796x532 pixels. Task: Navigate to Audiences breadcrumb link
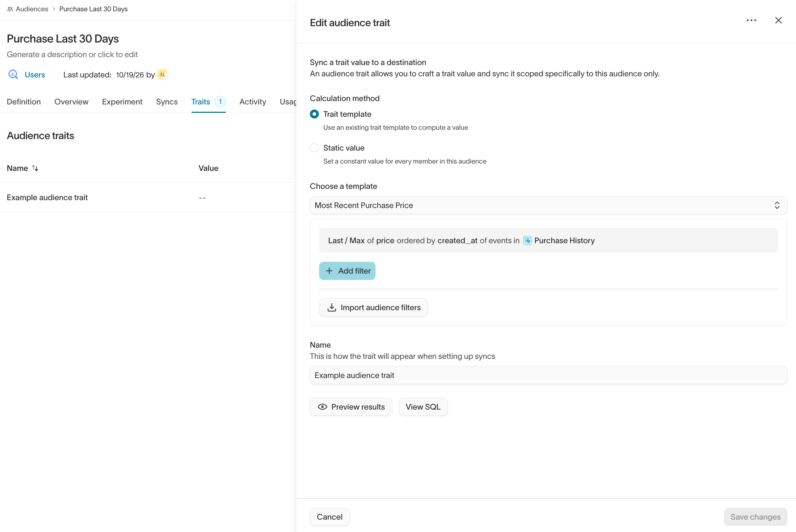pos(32,9)
